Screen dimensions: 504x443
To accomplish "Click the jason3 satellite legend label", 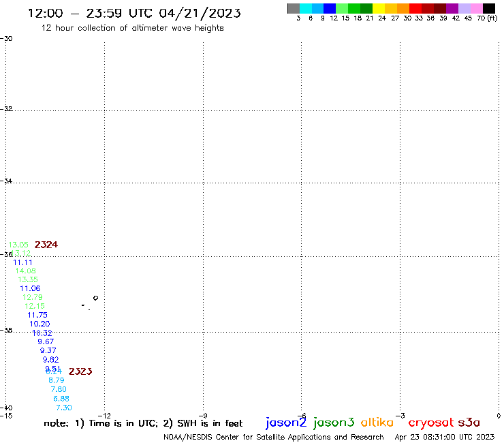I will (334, 423).
